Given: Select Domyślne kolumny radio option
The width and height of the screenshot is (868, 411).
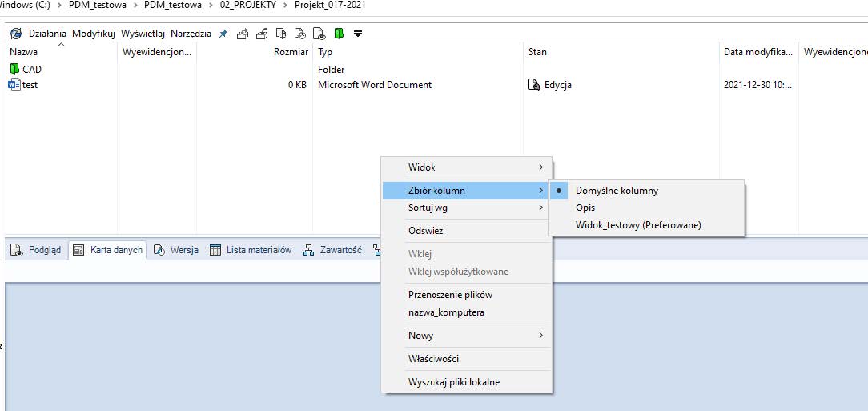Looking at the screenshot, I should [x=646, y=191].
